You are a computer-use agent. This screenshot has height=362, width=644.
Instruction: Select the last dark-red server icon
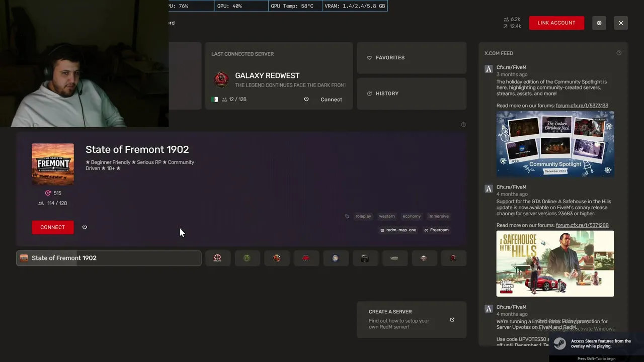[453, 258]
